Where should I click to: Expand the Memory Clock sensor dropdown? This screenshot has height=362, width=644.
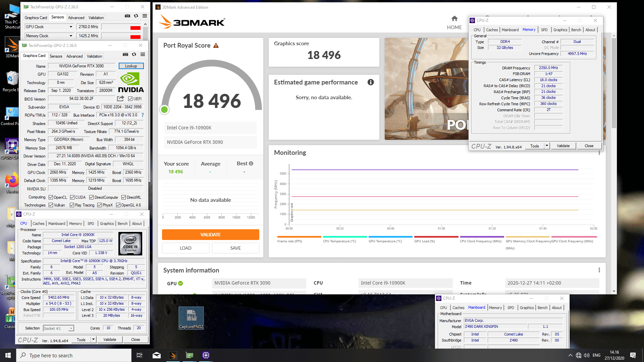click(71, 36)
